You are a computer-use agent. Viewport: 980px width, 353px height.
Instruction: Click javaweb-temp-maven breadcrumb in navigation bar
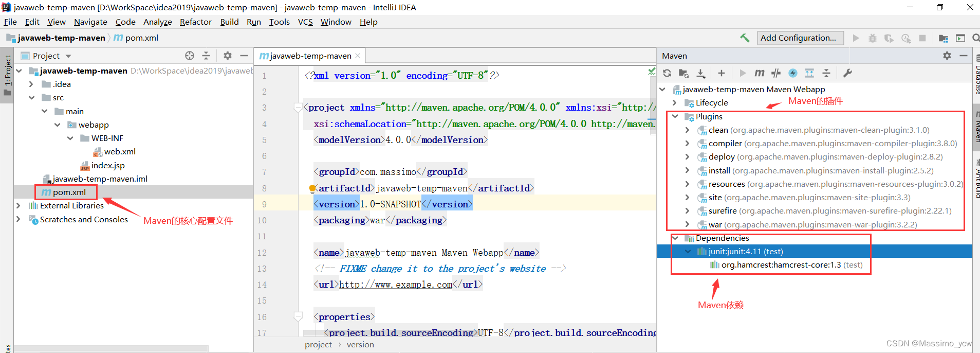(56, 38)
